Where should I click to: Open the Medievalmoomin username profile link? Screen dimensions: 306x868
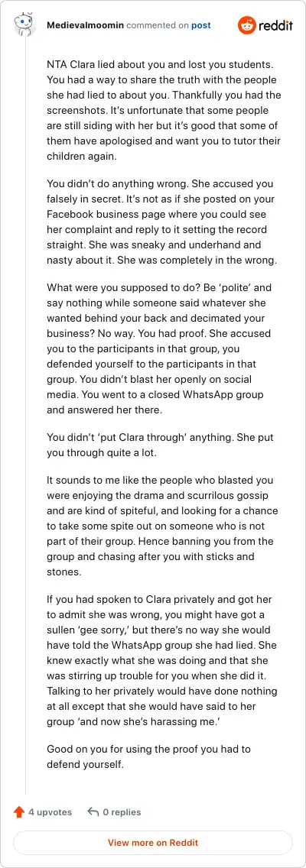click(86, 25)
